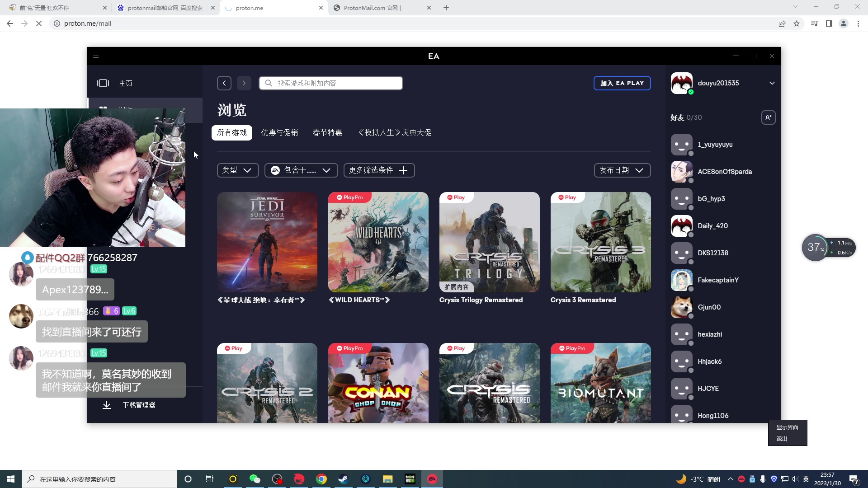The width and height of the screenshot is (868, 488).
Task: Click the FakecaptainY friend avatar
Action: coord(682,280)
